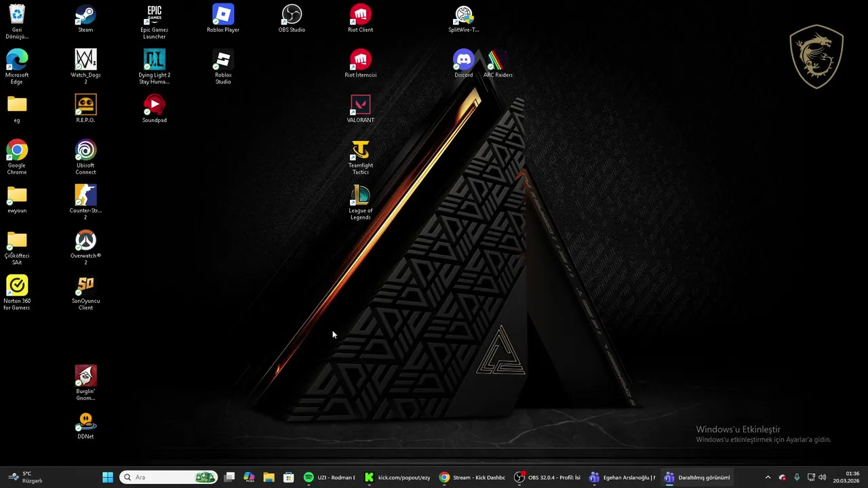Select the DDNet desktop shortcut
Viewport: 868px width, 488px height.
tap(85, 425)
